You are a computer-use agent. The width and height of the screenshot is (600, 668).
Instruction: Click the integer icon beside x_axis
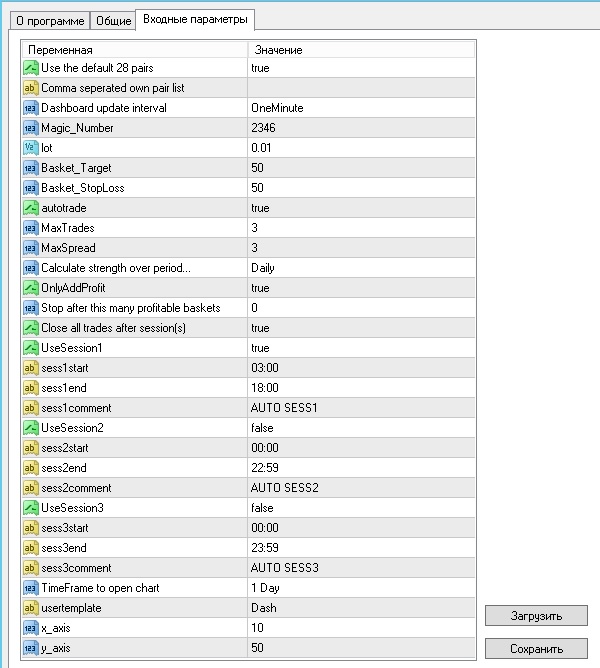coord(31,628)
